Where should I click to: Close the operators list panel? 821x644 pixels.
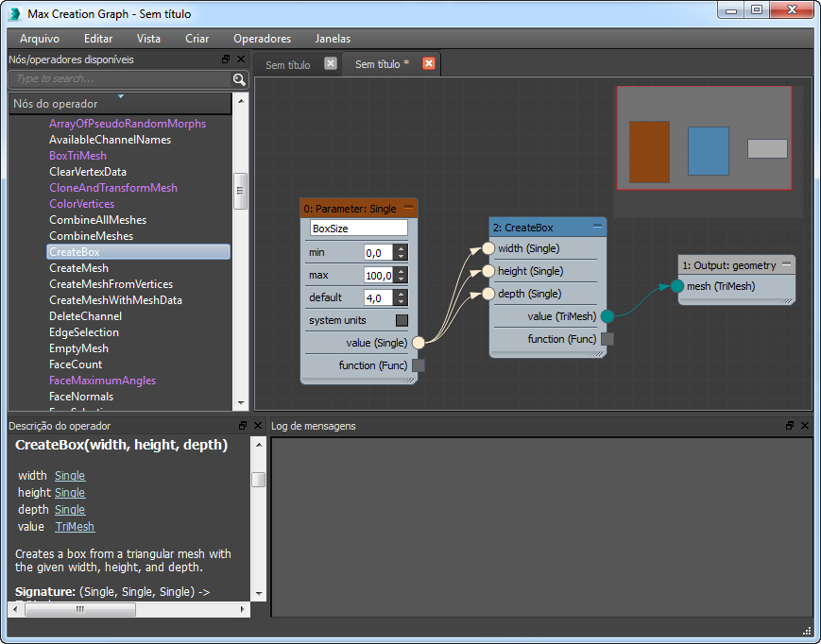(x=241, y=59)
